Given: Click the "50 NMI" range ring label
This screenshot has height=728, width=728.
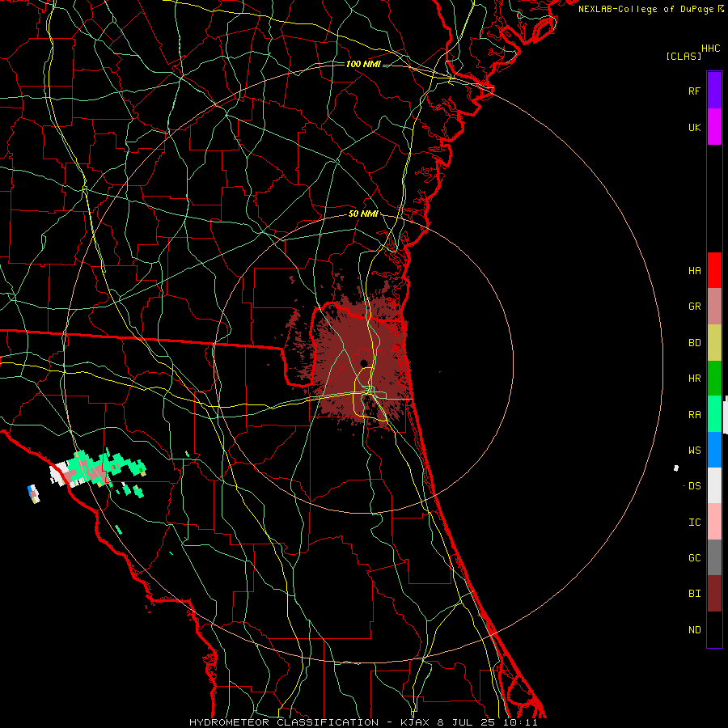Looking at the screenshot, I should click(363, 214).
